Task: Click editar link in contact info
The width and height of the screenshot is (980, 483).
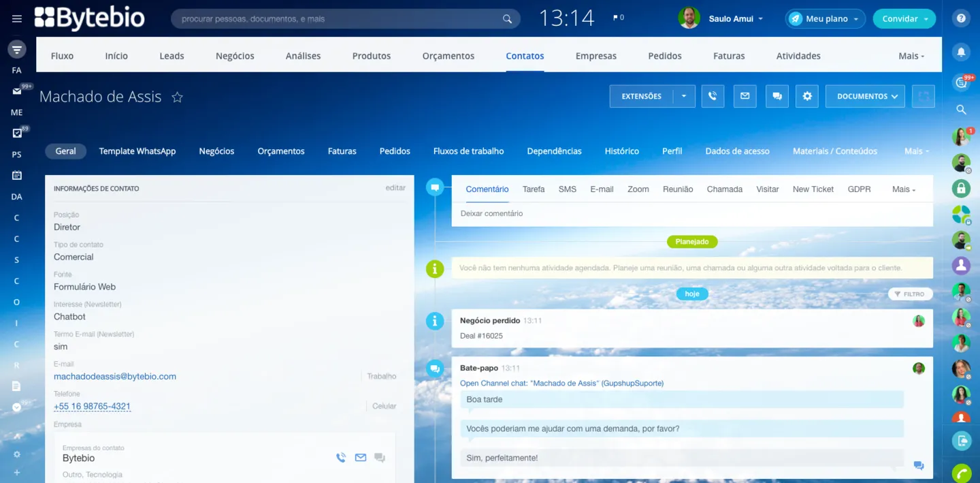Action: pos(395,187)
